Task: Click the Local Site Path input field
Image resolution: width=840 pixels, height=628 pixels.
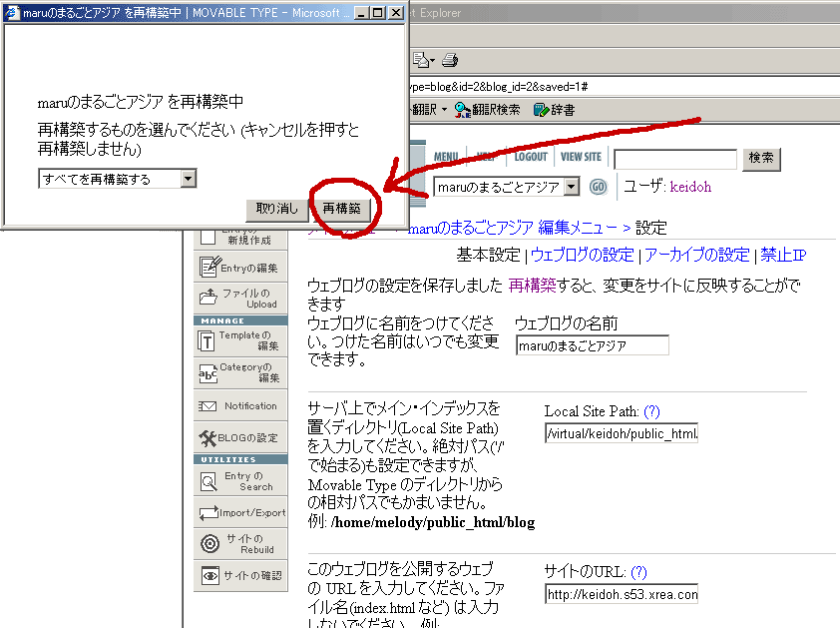Action: [622, 433]
